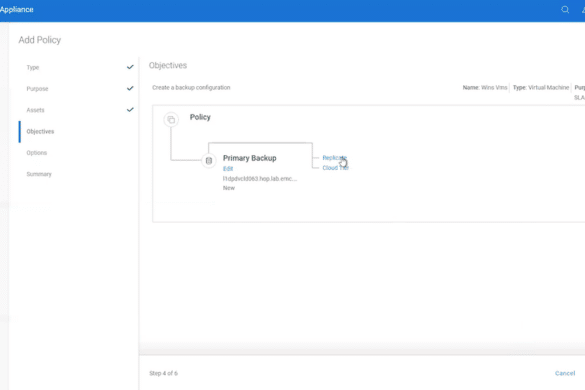Click the Replicate link
This screenshot has height=390, width=585.
point(335,158)
